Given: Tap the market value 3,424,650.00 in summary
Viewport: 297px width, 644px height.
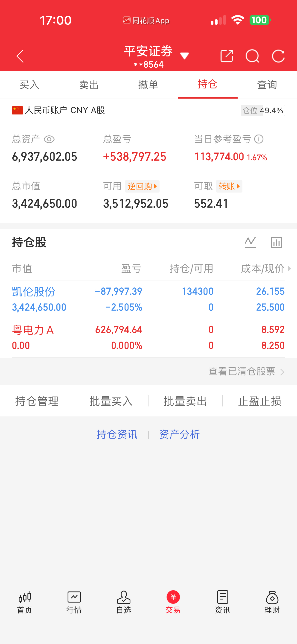Looking at the screenshot, I should pyautogui.click(x=44, y=204).
